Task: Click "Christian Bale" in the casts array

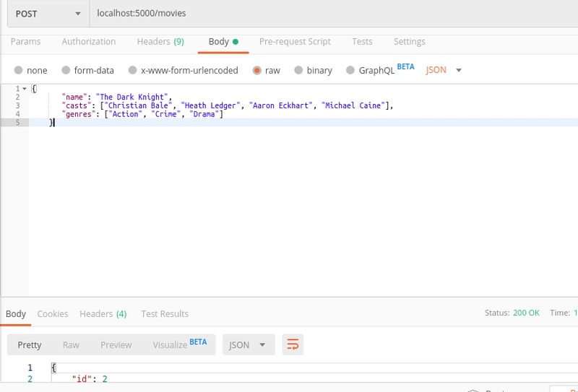Action: [138, 105]
